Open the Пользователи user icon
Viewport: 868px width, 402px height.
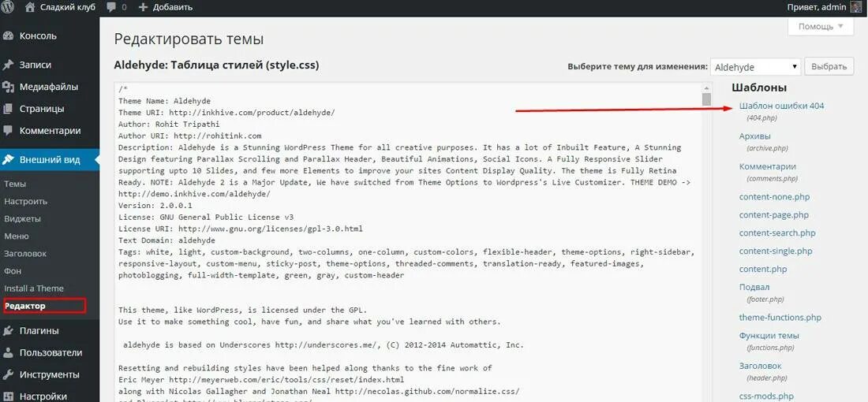point(8,353)
